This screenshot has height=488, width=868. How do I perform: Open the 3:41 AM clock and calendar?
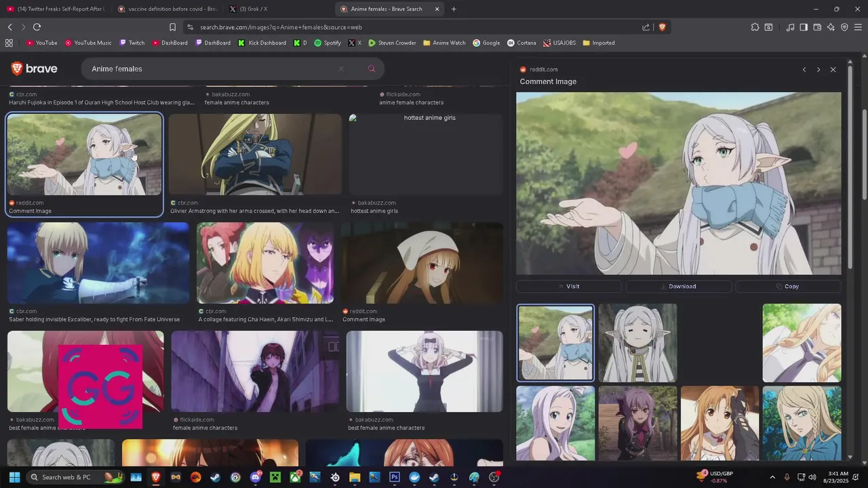(x=837, y=477)
